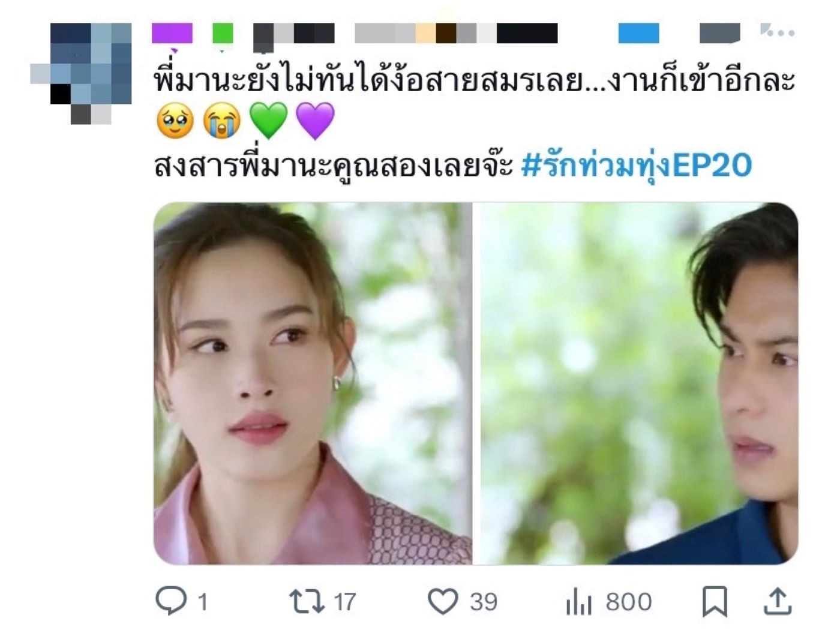Open the share upload icon
Viewport: 840px width, 642px height.
point(778,601)
